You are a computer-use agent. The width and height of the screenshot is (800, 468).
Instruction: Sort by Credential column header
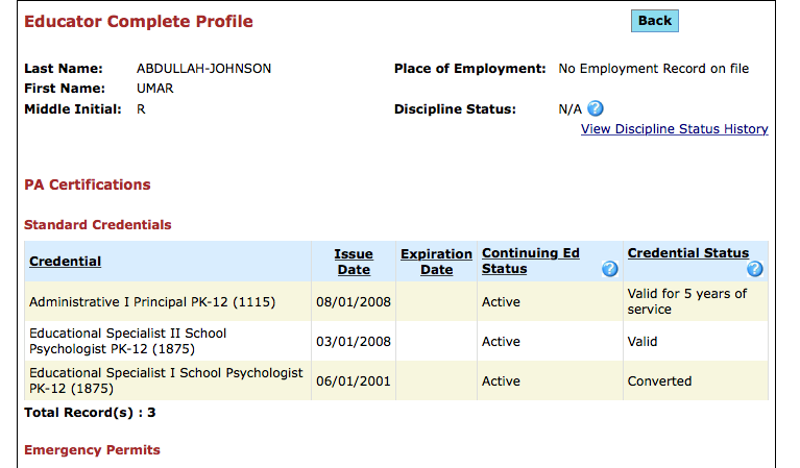coord(65,261)
